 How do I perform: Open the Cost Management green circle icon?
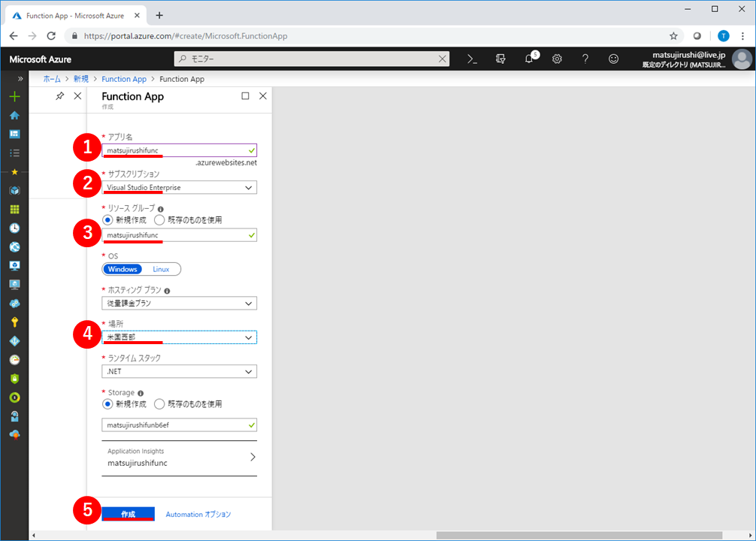(x=14, y=397)
